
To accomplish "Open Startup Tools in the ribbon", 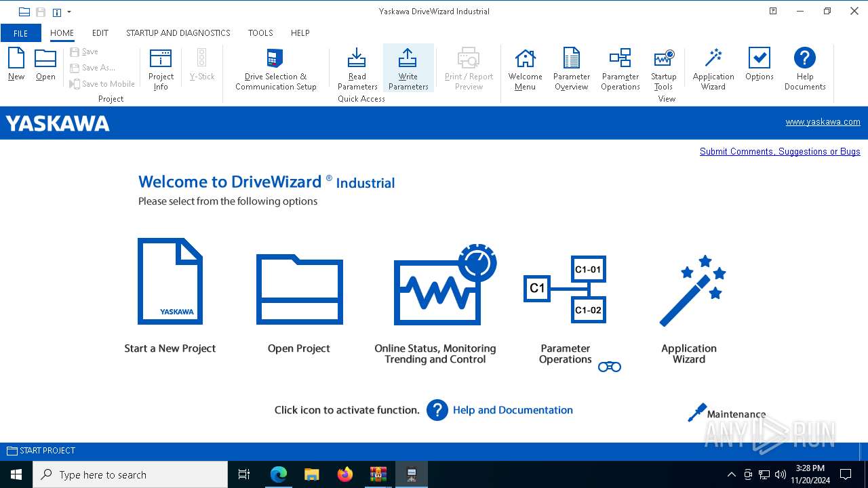I will coord(664,68).
